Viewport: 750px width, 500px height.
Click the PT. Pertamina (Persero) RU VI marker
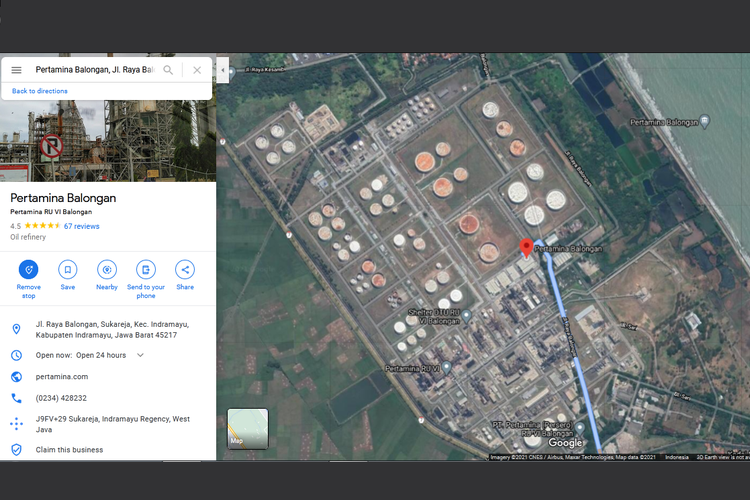tap(580, 428)
